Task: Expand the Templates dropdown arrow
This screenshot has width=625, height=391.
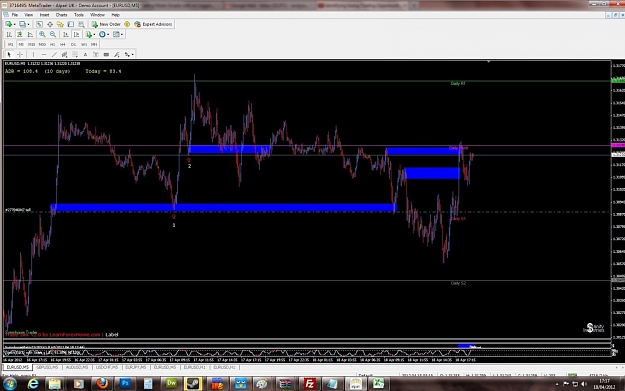Action: (122, 35)
